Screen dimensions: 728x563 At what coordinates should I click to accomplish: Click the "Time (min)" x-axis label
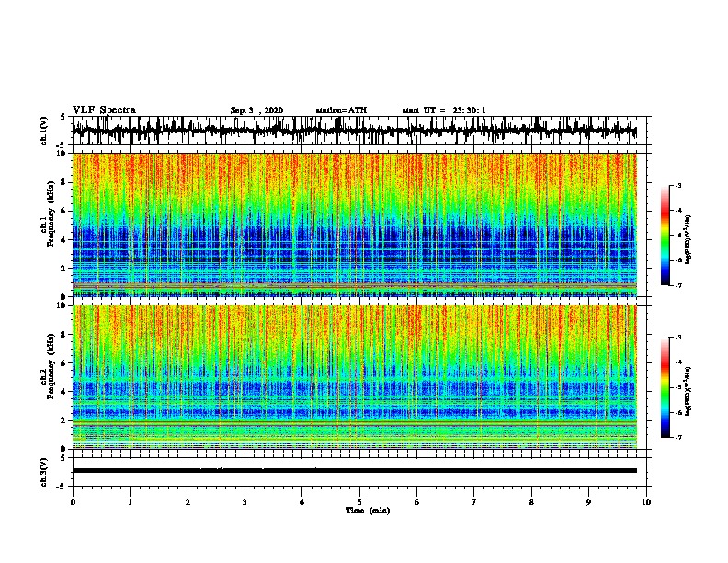coord(368,511)
